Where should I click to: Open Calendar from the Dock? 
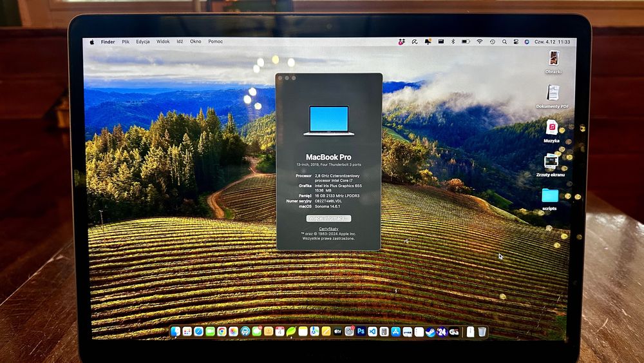pyautogui.click(x=279, y=331)
